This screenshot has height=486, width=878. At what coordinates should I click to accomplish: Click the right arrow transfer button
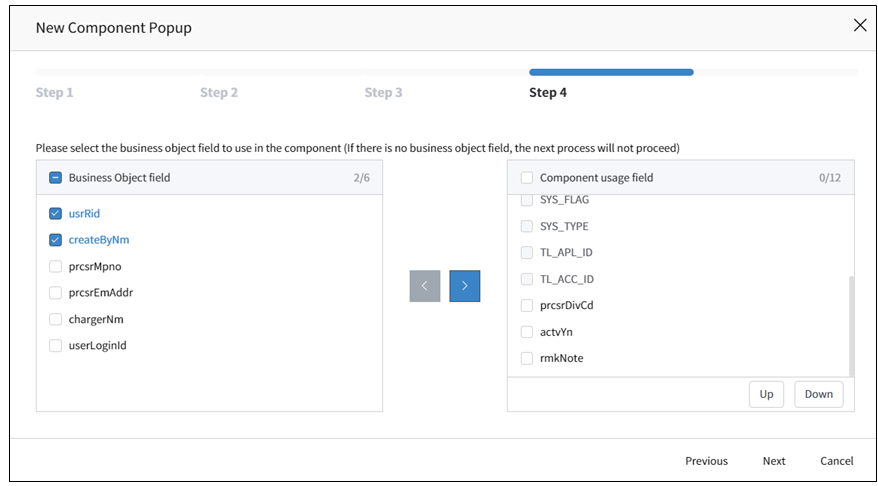point(464,286)
